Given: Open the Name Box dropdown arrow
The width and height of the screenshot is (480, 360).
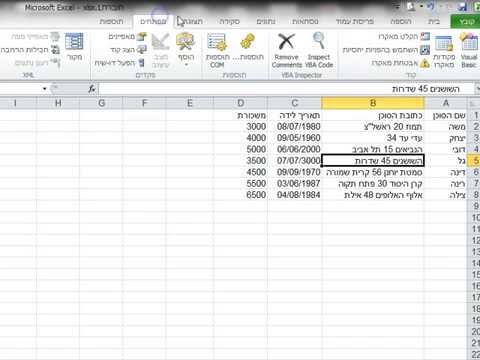Looking at the screenshot, I should [44, 89].
